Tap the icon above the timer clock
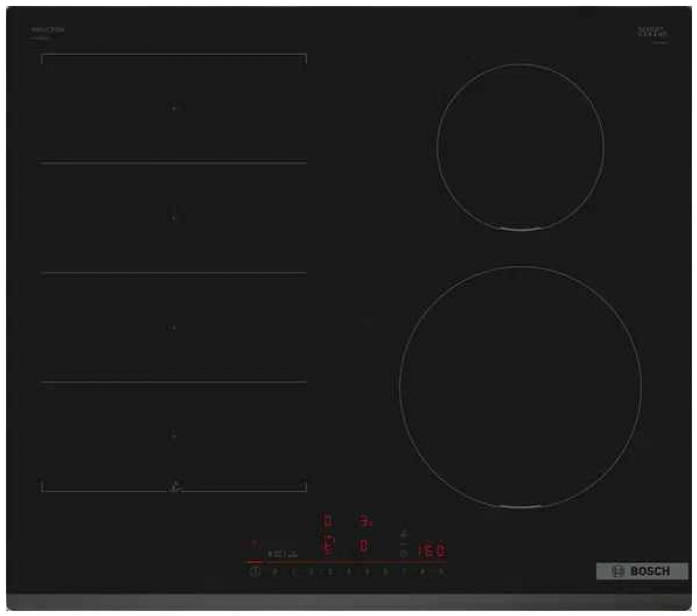Screen dimensions: 697x616 (403, 533)
